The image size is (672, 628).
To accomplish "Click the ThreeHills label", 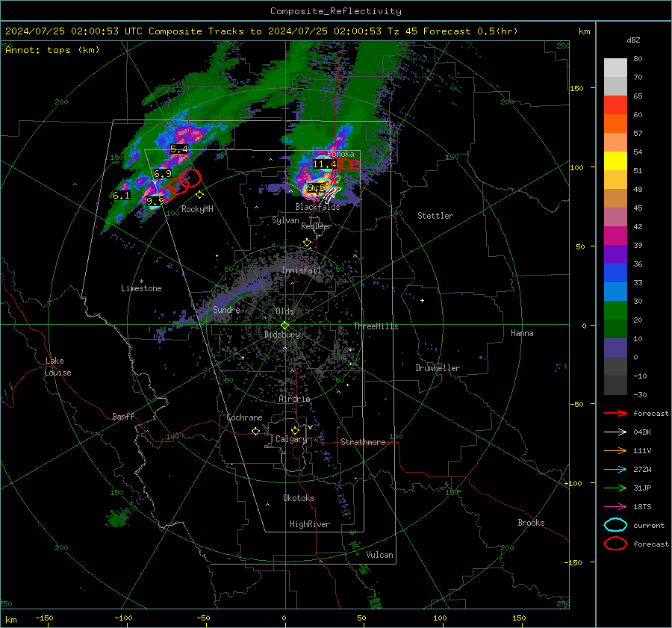I will pos(376,326).
